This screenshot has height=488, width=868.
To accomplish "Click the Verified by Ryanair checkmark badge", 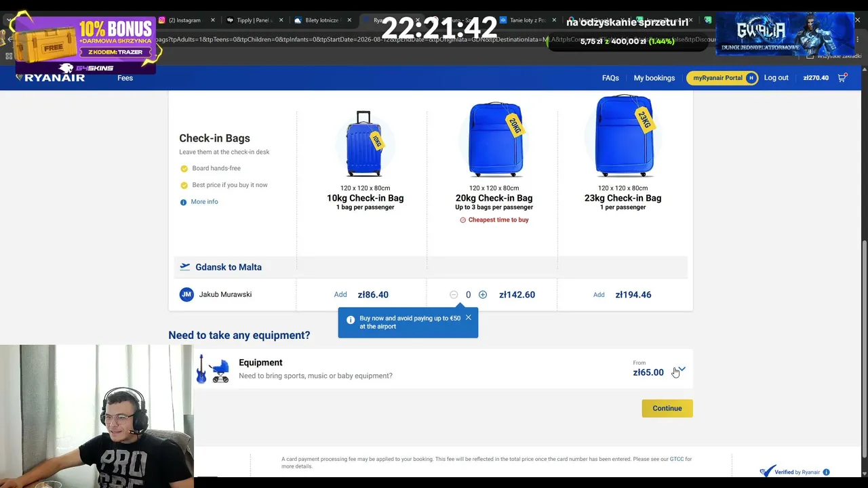I will tap(767, 471).
